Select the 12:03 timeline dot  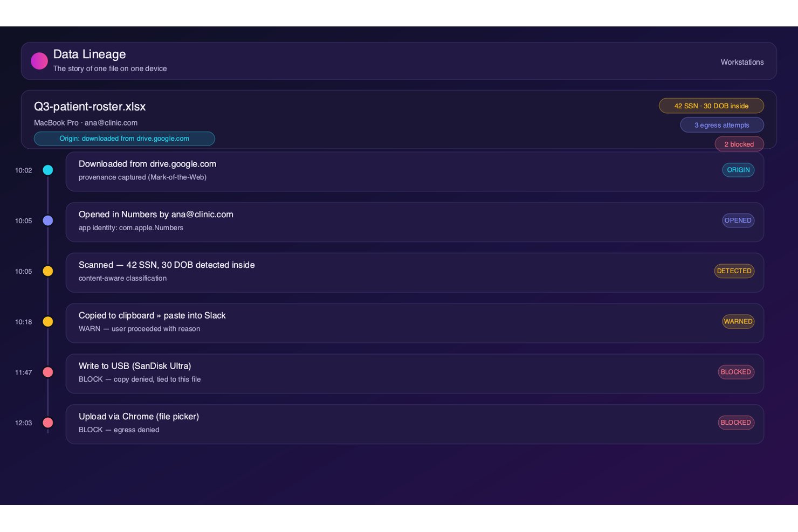tap(48, 423)
